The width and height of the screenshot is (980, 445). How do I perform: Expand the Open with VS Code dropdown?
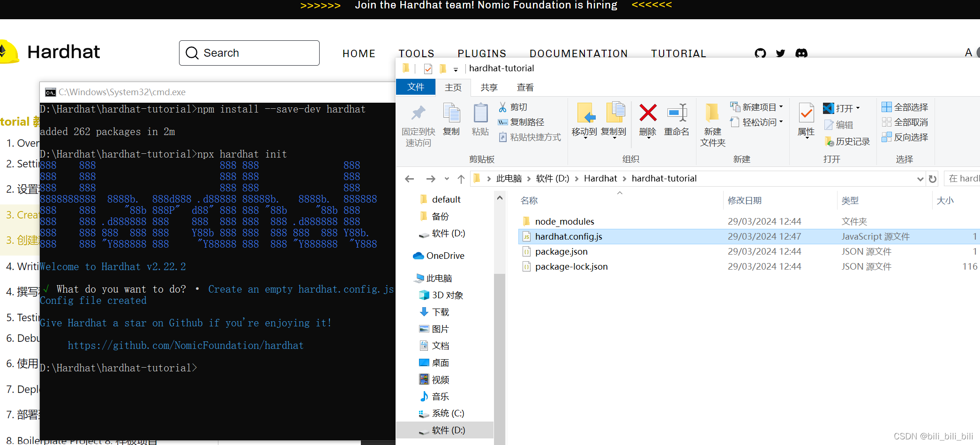click(x=858, y=108)
